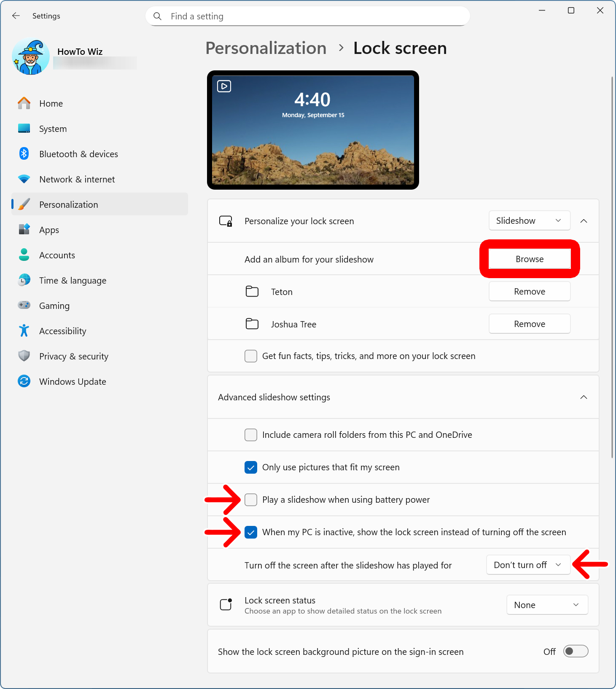Enable fun facts and tips checkbox
The width and height of the screenshot is (616, 689).
click(x=251, y=356)
